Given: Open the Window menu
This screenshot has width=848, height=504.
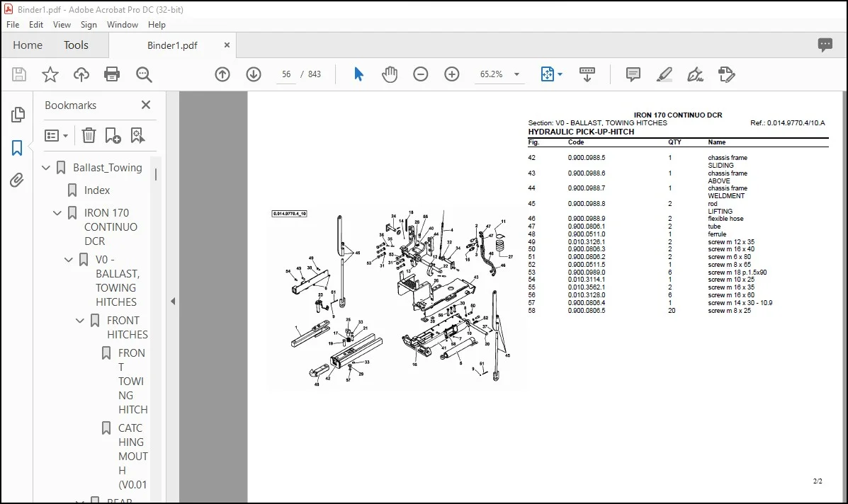Looking at the screenshot, I should (x=123, y=24).
